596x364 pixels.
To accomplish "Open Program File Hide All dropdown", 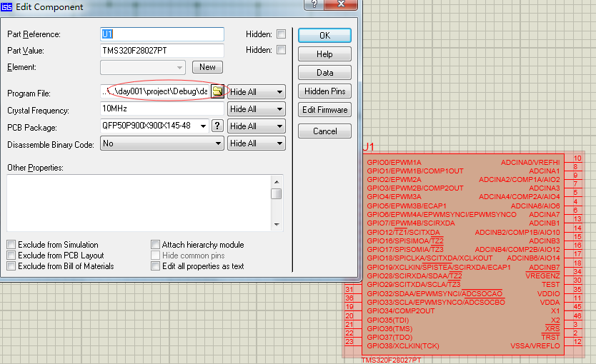I will click(x=256, y=92).
